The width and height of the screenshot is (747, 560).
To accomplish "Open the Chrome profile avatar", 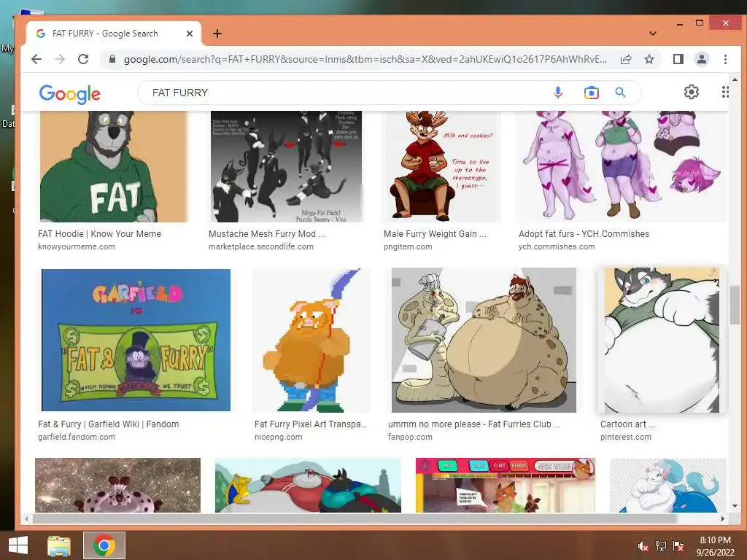I will [701, 59].
